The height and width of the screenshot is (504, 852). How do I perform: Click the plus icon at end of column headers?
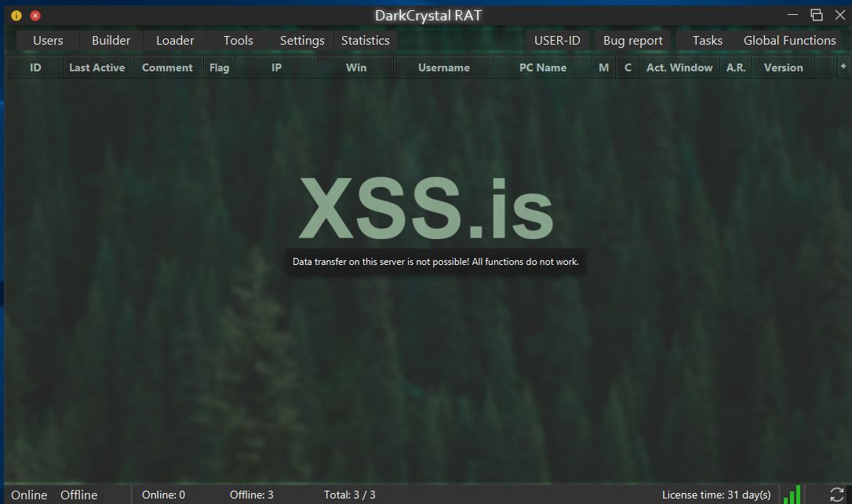(x=843, y=67)
